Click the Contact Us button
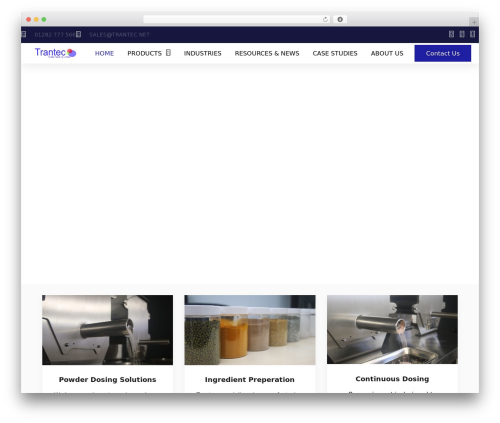This screenshot has height=423, width=500. 443,53
